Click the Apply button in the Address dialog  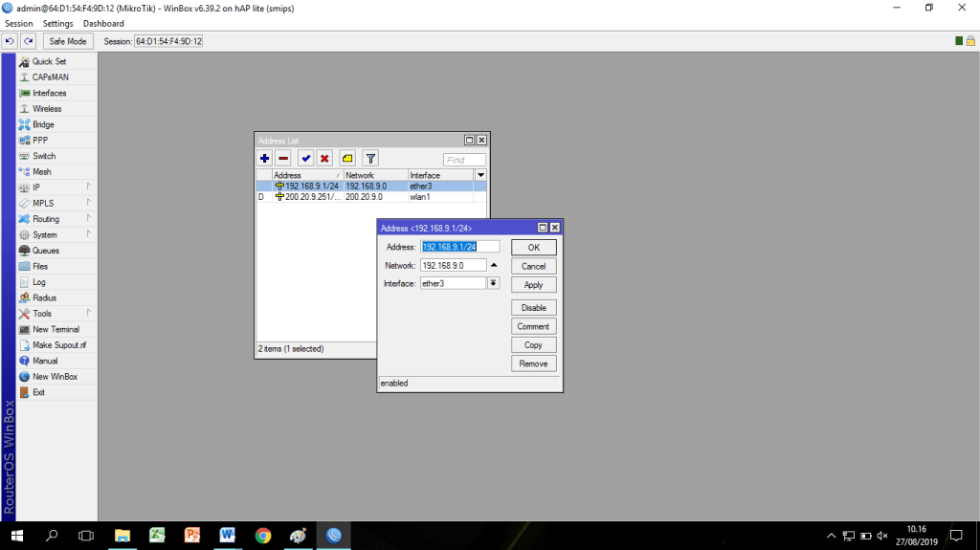pos(533,285)
